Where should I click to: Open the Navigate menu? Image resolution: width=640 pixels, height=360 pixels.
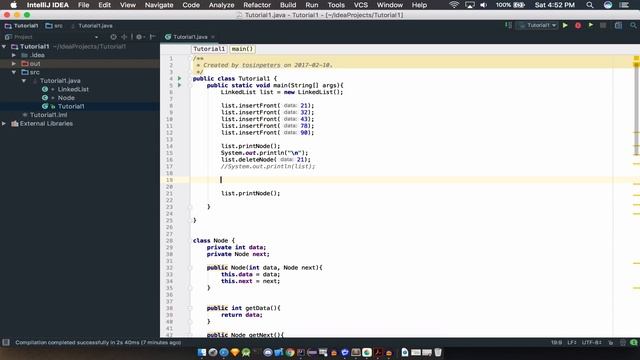coord(159,5)
